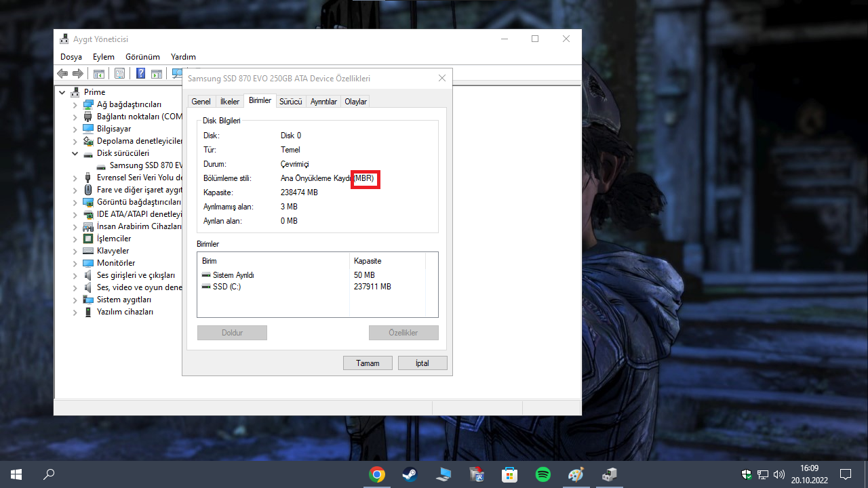
Task: Select the COM ports plug icon
Action: [88, 117]
